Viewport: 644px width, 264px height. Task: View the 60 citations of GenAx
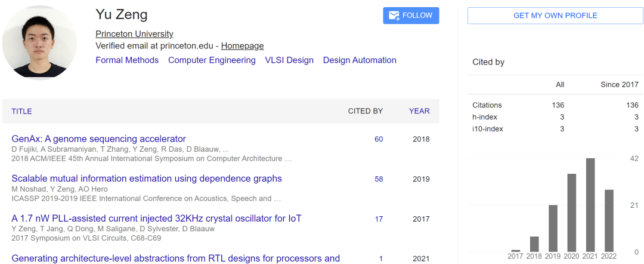(379, 139)
